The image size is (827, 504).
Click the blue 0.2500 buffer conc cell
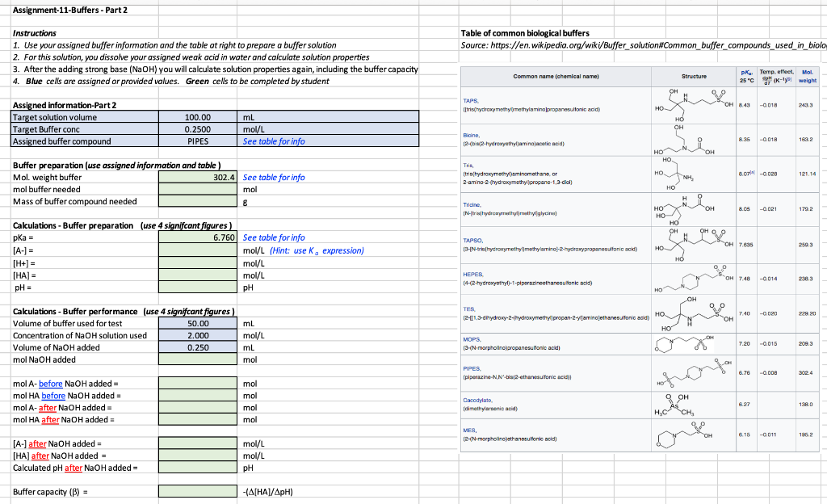pyautogui.click(x=198, y=129)
